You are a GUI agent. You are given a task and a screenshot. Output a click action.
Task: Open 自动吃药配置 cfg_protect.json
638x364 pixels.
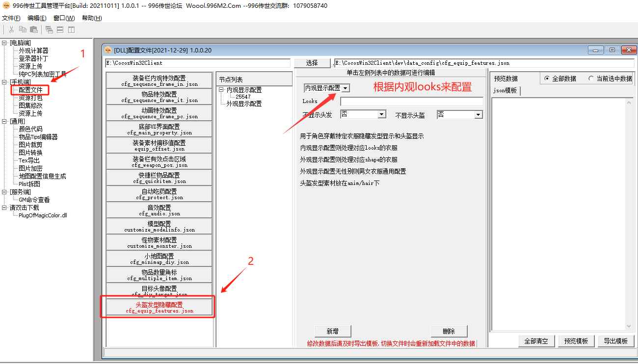click(x=159, y=194)
